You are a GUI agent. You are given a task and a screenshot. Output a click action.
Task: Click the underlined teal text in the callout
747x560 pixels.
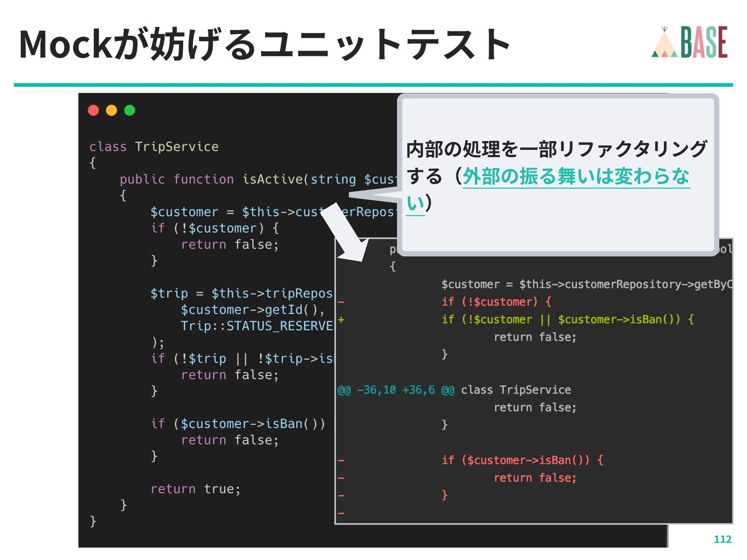(576, 177)
